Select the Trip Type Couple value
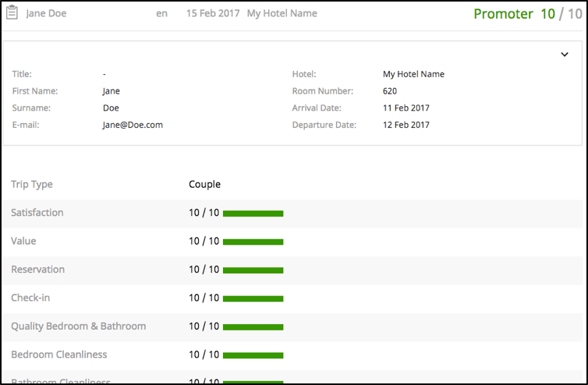Image resolution: width=588 pixels, height=385 pixels. [204, 185]
